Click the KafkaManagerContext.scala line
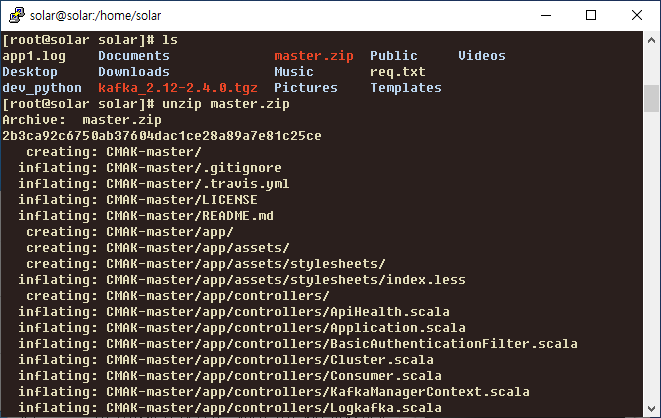The height and width of the screenshot is (418, 661). [x=274, y=392]
